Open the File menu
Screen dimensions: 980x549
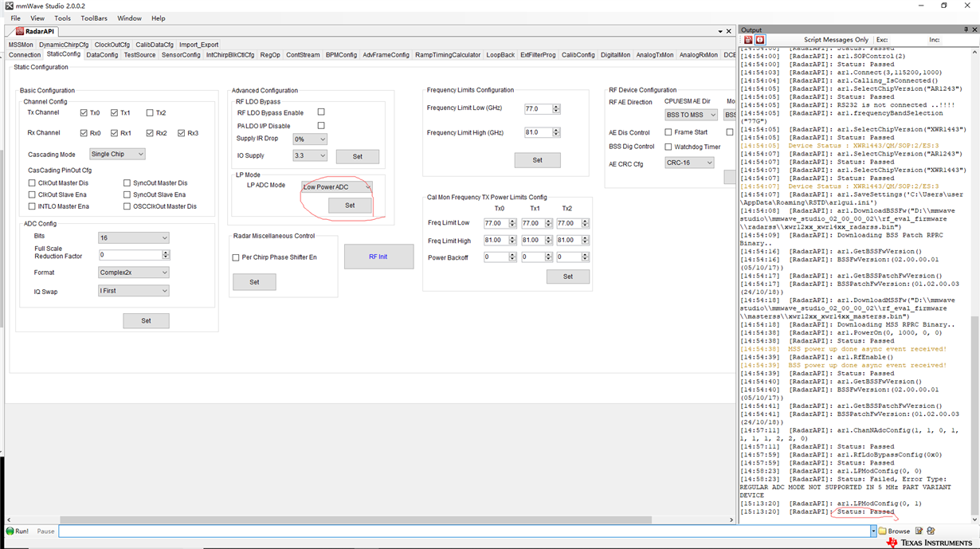tap(15, 18)
